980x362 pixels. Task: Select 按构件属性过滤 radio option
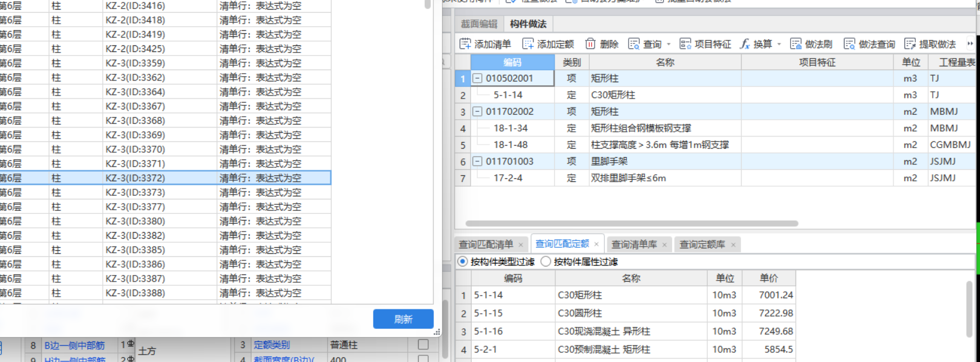tap(546, 262)
